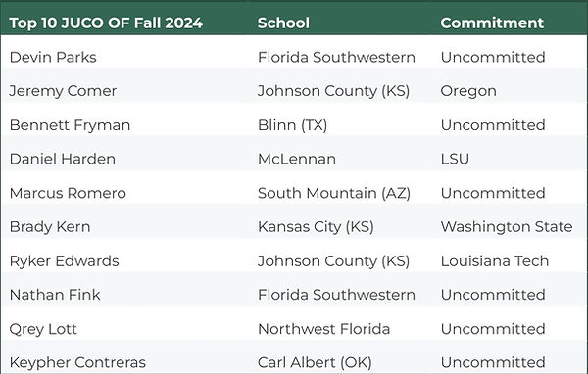Select South Mountain (AZ) school
The width and height of the screenshot is (588, 374).
pos(334,194)
